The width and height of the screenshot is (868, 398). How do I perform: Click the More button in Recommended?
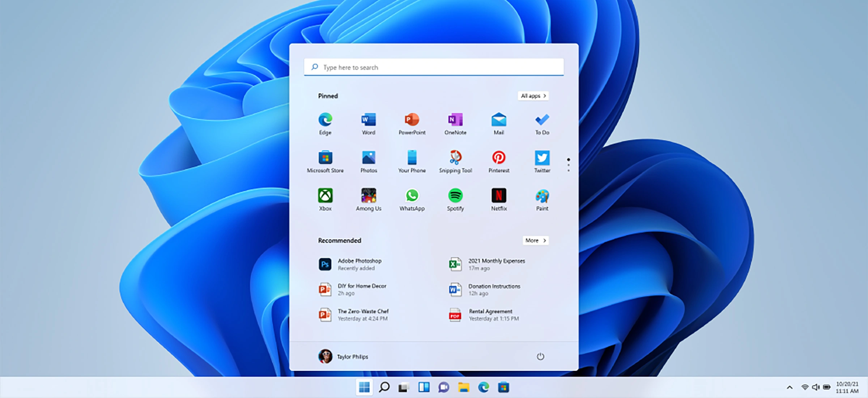coord(536,241)
